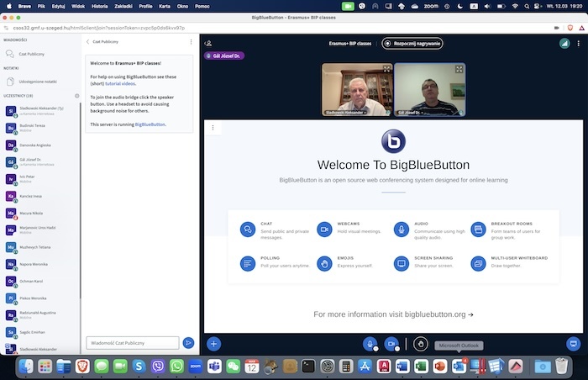The image size is (588, 380).
Task: Click the Sladkowski Aleksander webcam thumbnail
Action: coord(357,89)
